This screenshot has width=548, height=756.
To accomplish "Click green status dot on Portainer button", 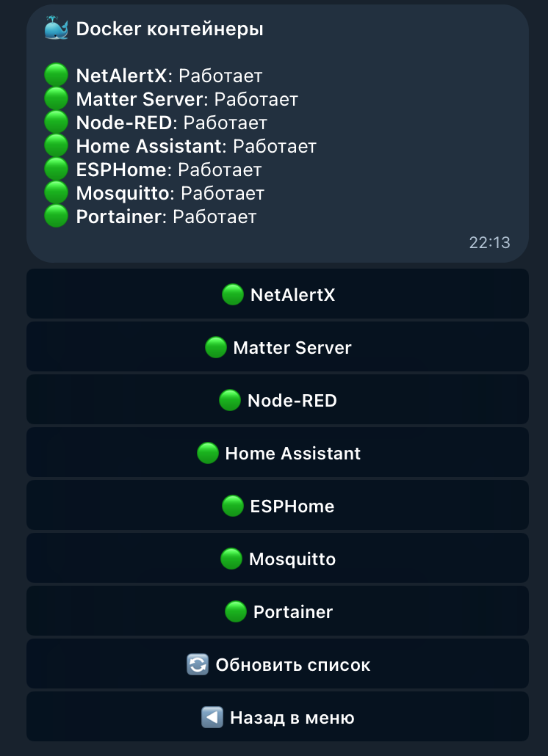I will click(235, 612).
